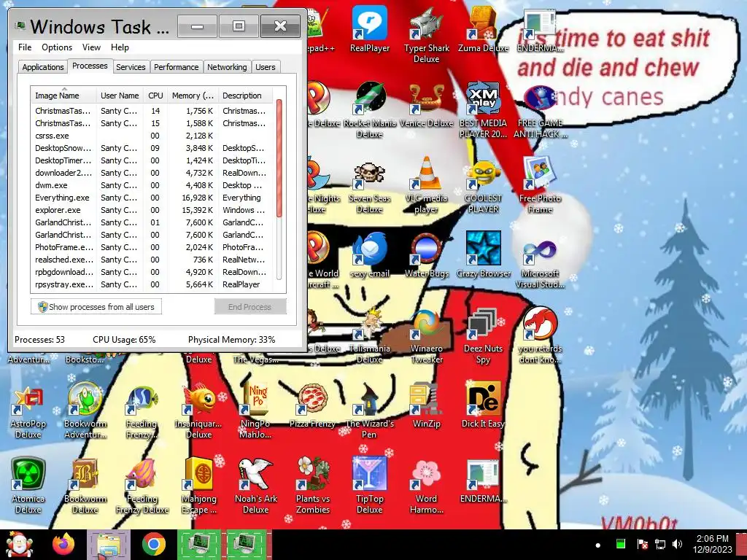Open the View menu in Task Manager
This screenshot has width=747, height=560.
click(x=91, y=47)
